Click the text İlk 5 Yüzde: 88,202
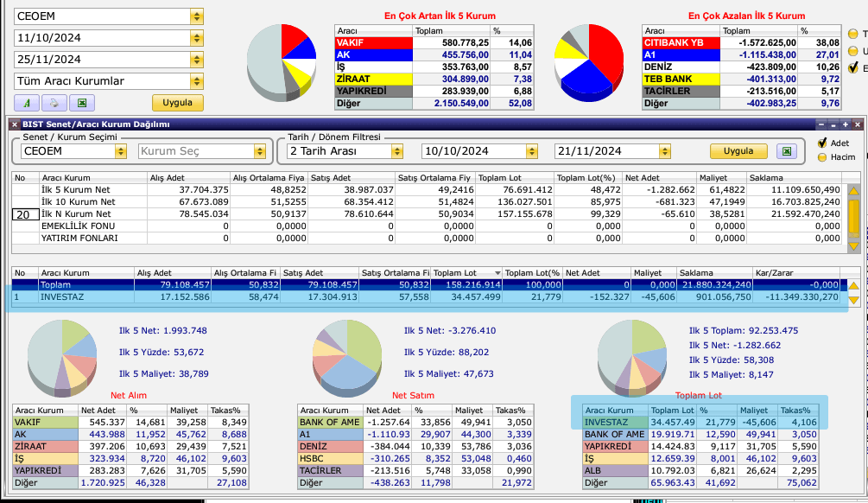 pyautogui.click(x=447, y=353)
